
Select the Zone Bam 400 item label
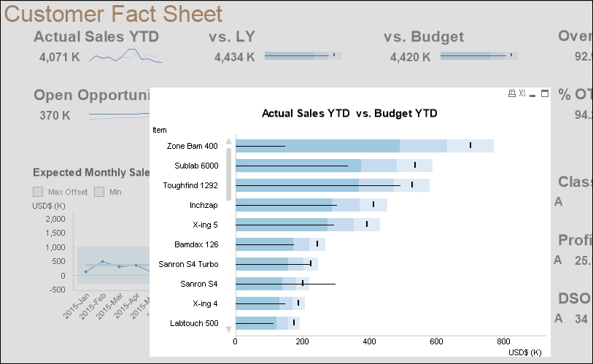pos(192,146)
